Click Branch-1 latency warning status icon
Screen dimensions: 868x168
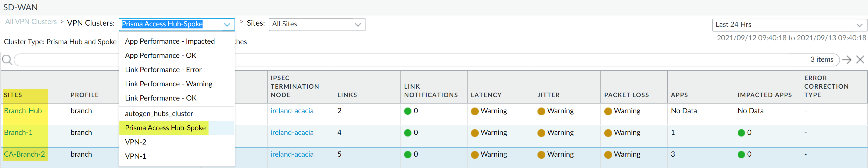475,133
